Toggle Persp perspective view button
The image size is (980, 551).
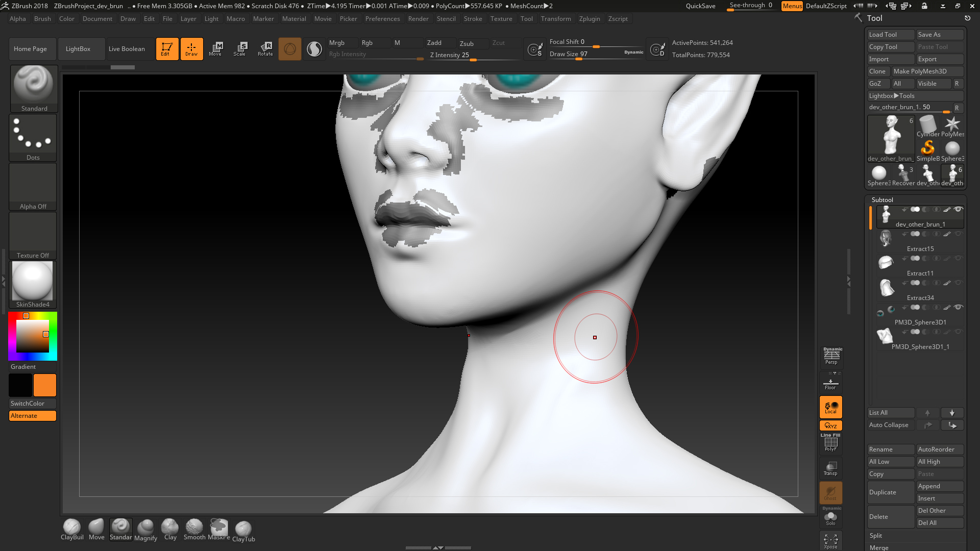(x=831, y=356)
